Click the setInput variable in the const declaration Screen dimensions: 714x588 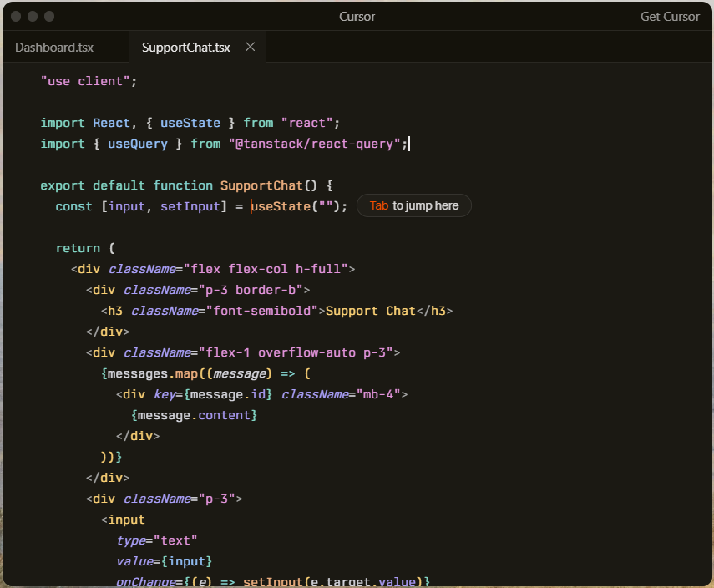[191, 206]
